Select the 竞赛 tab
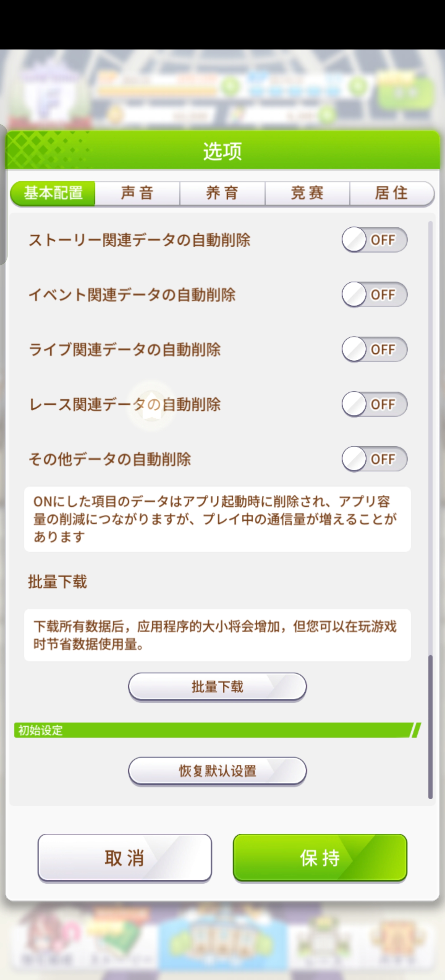The image size is (445, 980). pyautogui.click(x=307, y=193)
